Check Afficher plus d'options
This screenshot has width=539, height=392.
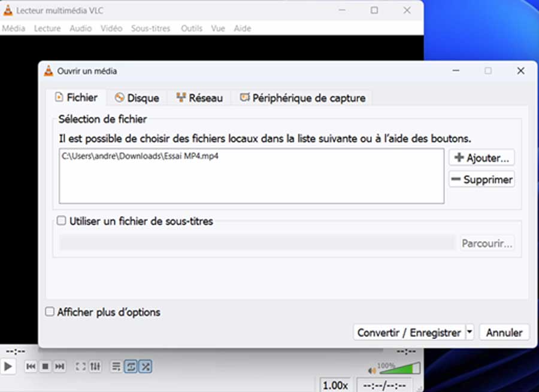coord(50,312)
